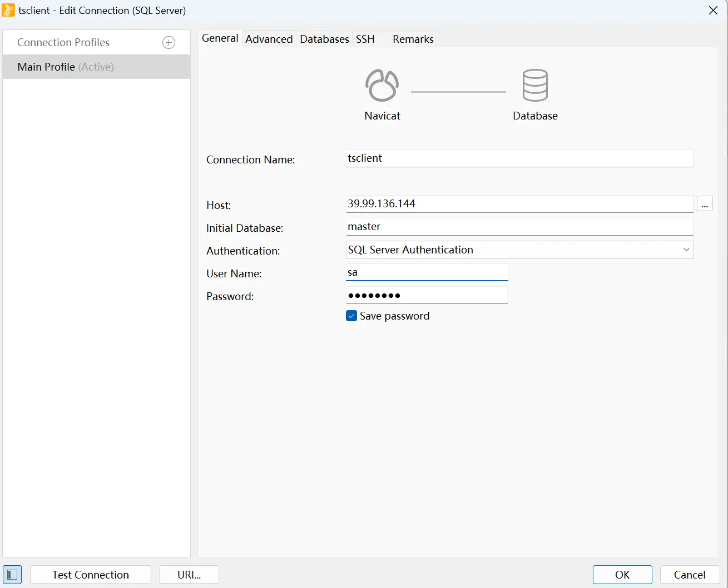Switch to the Advanced tab
The image size is (728, 588).
[269, 39]
